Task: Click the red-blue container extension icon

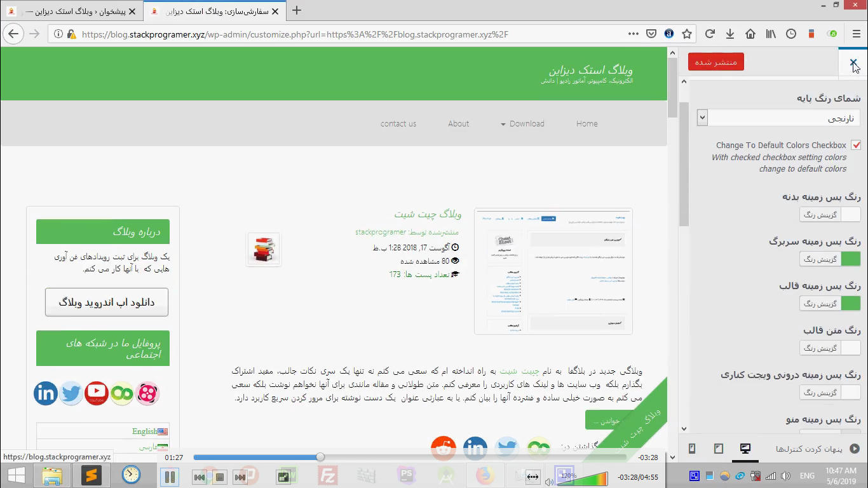Action: (x=811, y=34)
